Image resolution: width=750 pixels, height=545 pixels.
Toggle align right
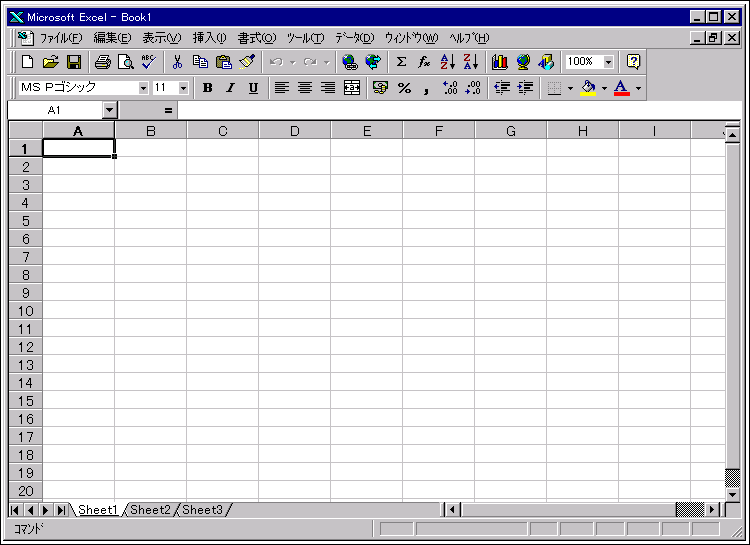(328, 88)
